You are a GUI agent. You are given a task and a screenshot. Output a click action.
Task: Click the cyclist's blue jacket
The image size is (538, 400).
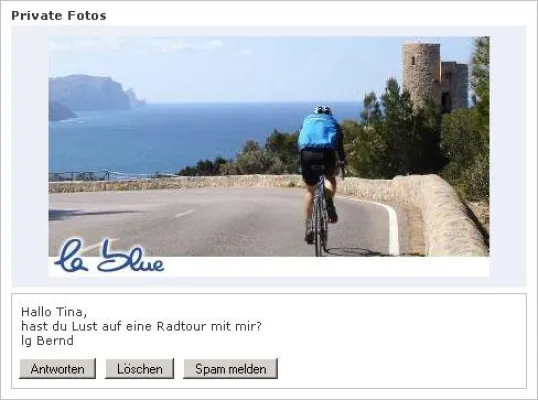coord(319,132)
